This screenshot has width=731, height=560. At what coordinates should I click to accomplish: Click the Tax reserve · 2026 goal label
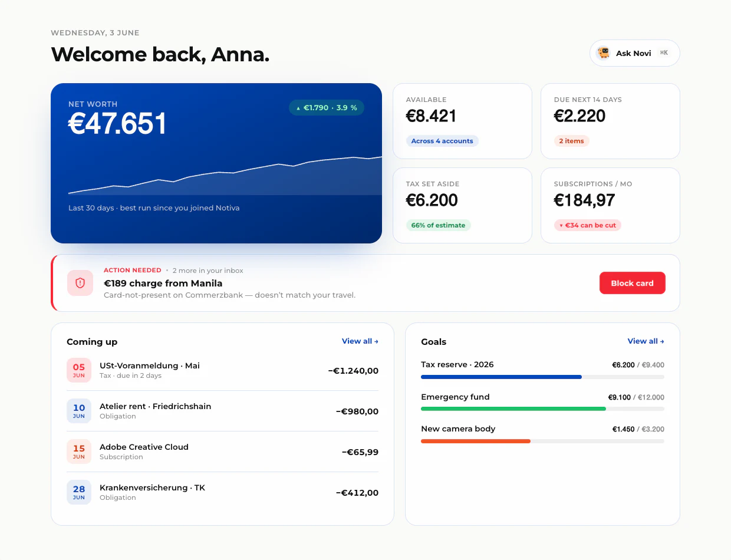(457, 365)
